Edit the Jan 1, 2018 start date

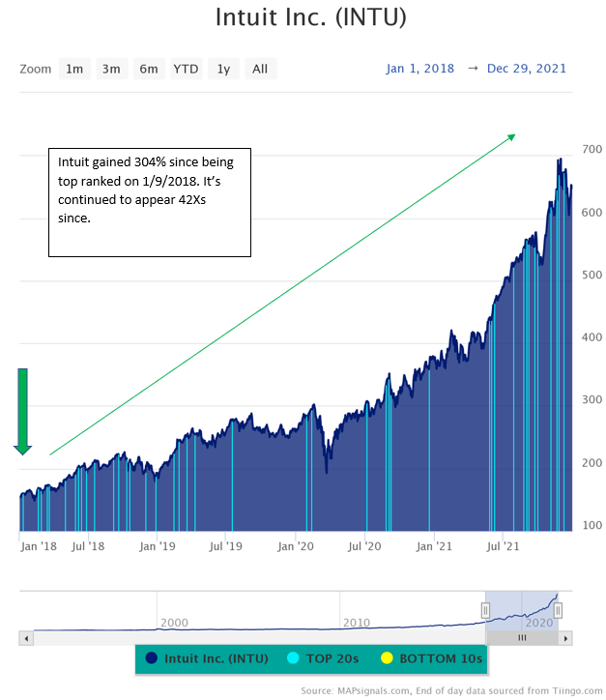click(x=419, y=69)
